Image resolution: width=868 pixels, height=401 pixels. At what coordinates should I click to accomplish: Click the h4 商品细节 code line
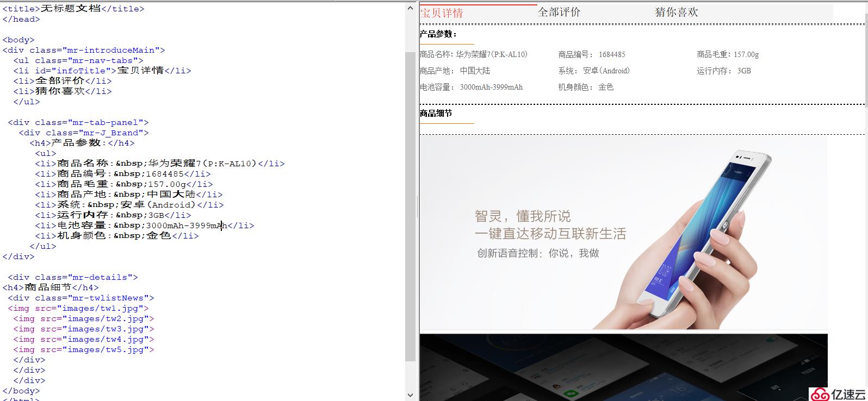click(51, 287)
